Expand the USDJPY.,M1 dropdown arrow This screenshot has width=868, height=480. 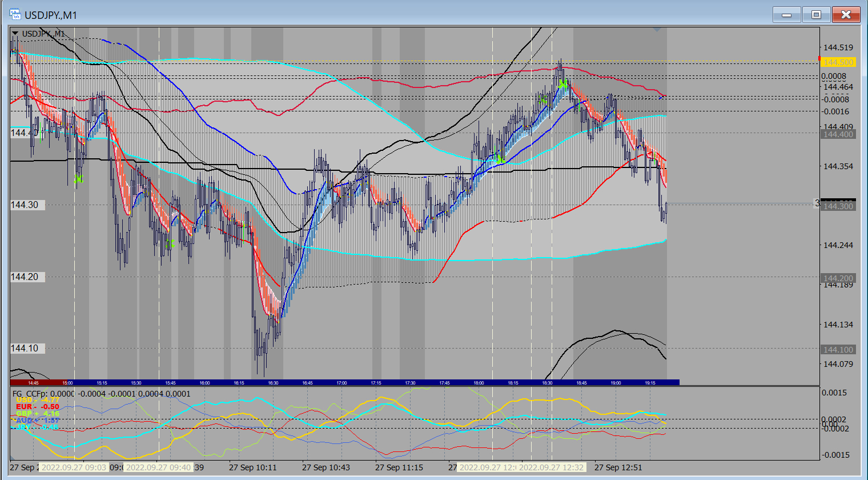(15, 34)
